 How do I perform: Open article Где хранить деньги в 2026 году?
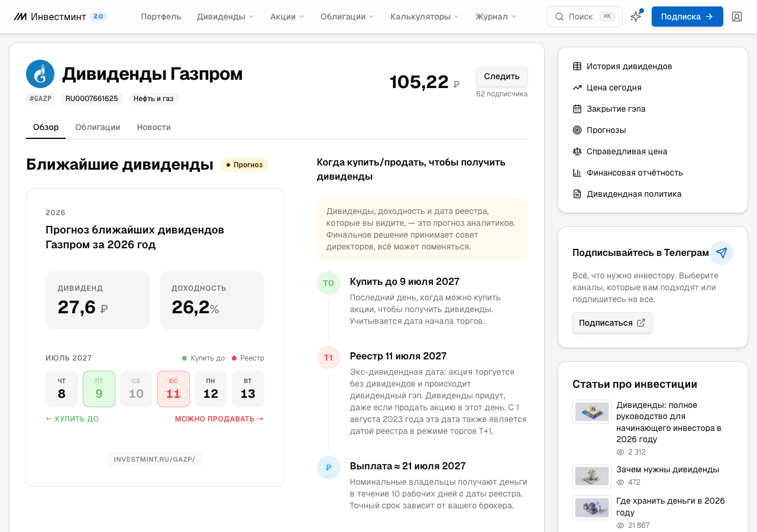point(671,507)
